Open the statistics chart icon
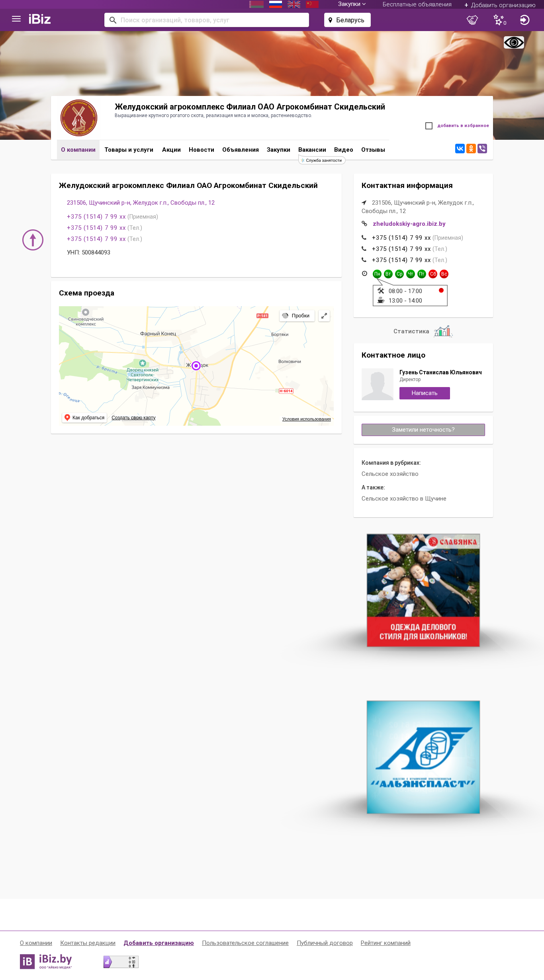Viewport: 544px width, 980px height. tap(443, 331)
